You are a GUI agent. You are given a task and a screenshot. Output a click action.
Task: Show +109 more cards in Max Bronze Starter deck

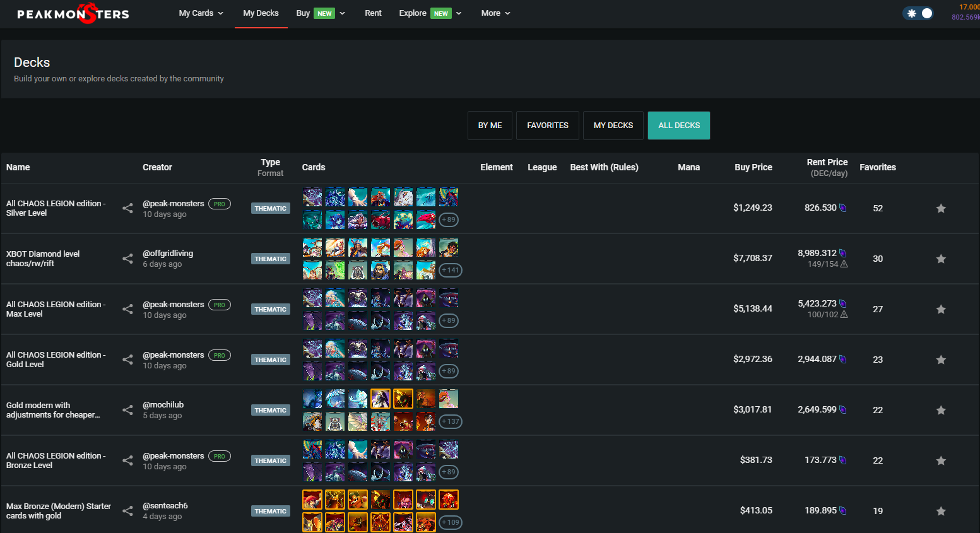click(451, 522)
